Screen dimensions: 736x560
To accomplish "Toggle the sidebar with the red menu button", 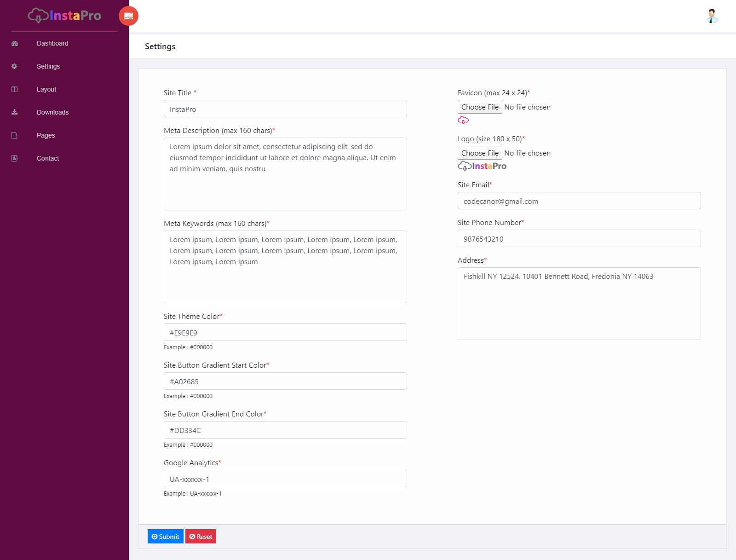I will tap(128, 16).
